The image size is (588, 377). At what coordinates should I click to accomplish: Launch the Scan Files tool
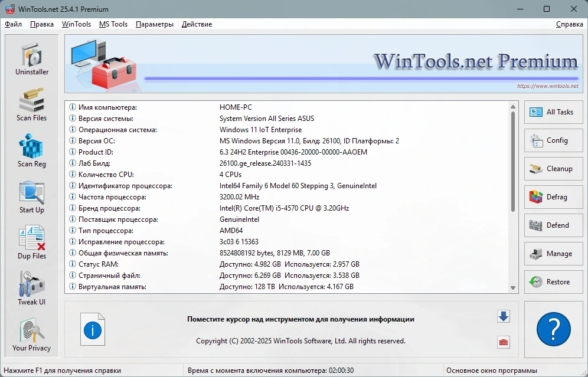32,104
